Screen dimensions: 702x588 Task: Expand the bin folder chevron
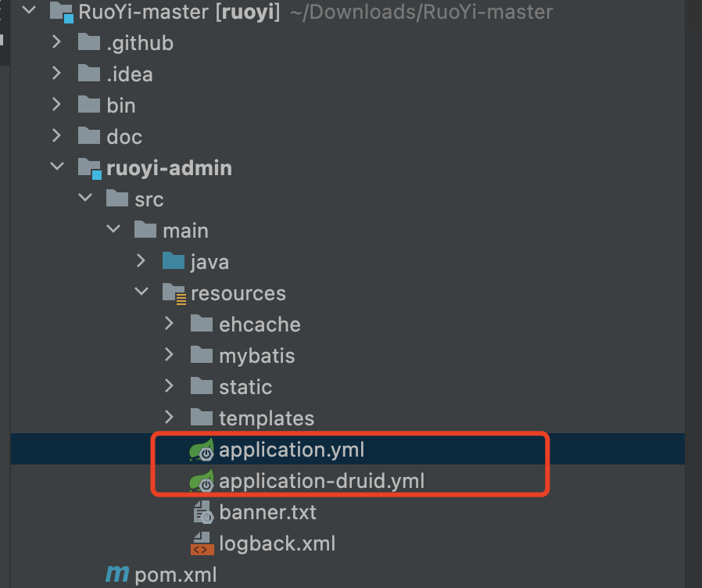coord(56,104)
